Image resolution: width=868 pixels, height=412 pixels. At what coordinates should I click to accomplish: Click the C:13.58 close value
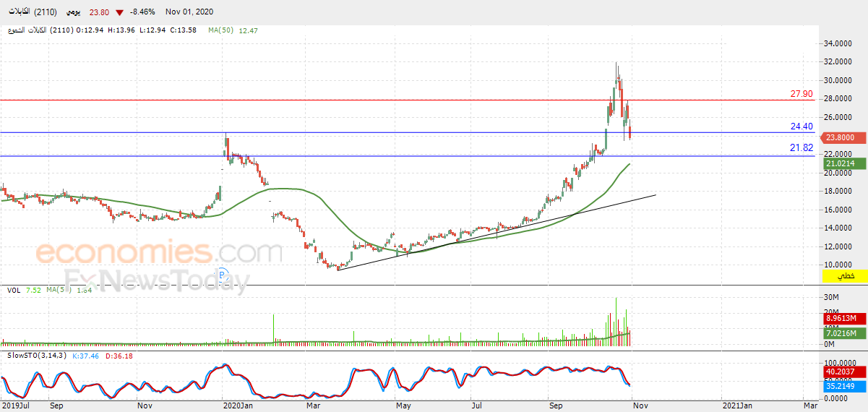coord(184,30)
